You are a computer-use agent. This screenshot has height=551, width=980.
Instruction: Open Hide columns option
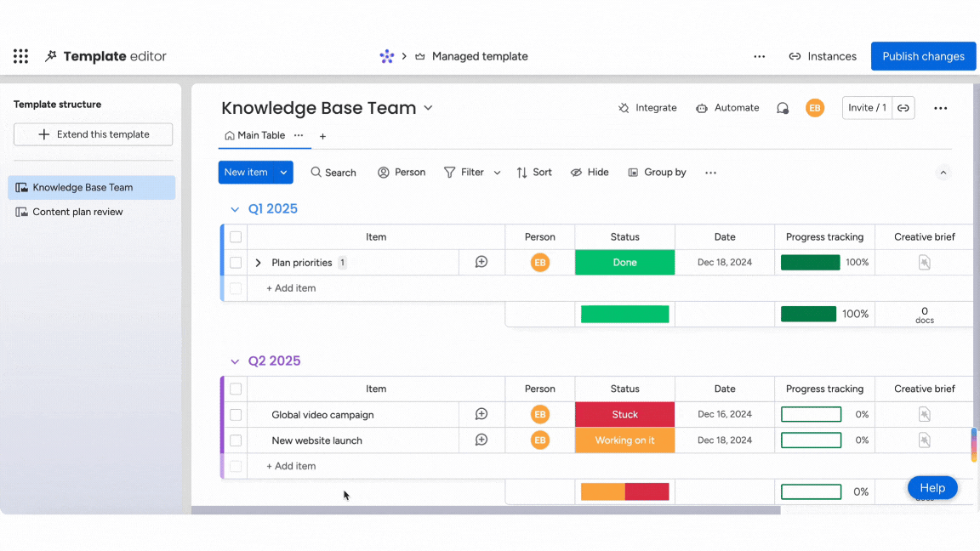[x=590, y=173]
